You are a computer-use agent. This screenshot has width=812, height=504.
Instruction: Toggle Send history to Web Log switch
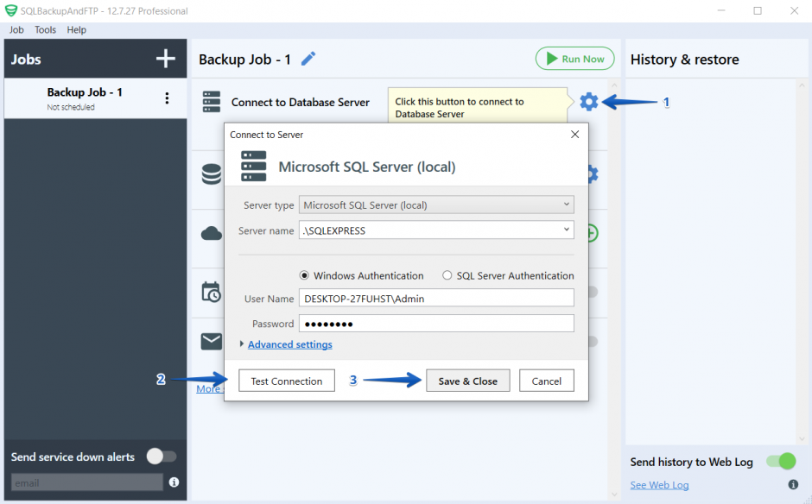[x=782, y=461]
